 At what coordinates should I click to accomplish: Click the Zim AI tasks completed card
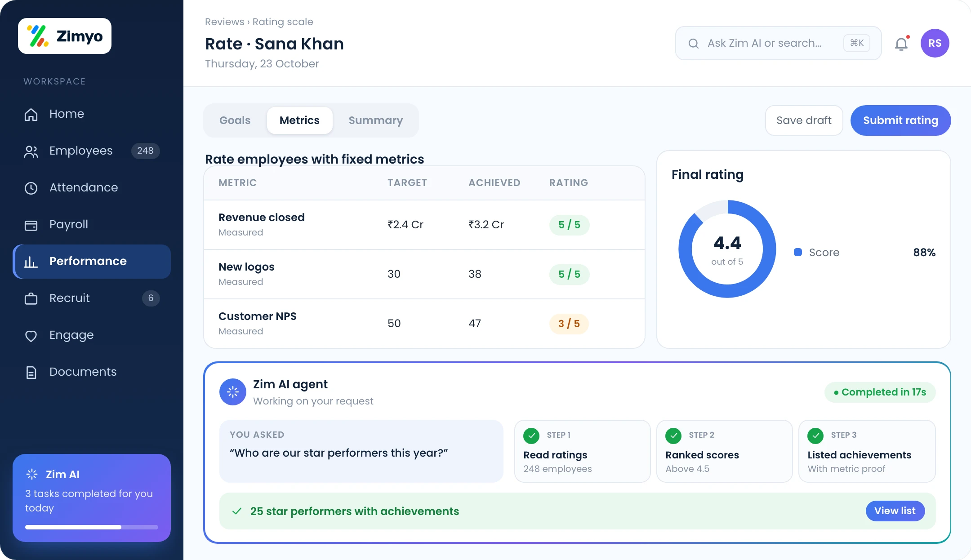pyautogui.click(x=92, y=498)
